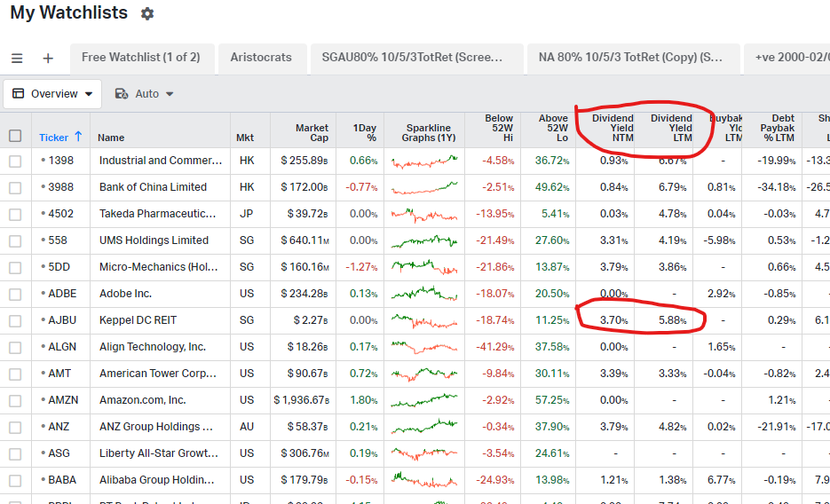Sort by Below 52W Hi header
This screenshot has height=504, width=830.
pos(499,128)
